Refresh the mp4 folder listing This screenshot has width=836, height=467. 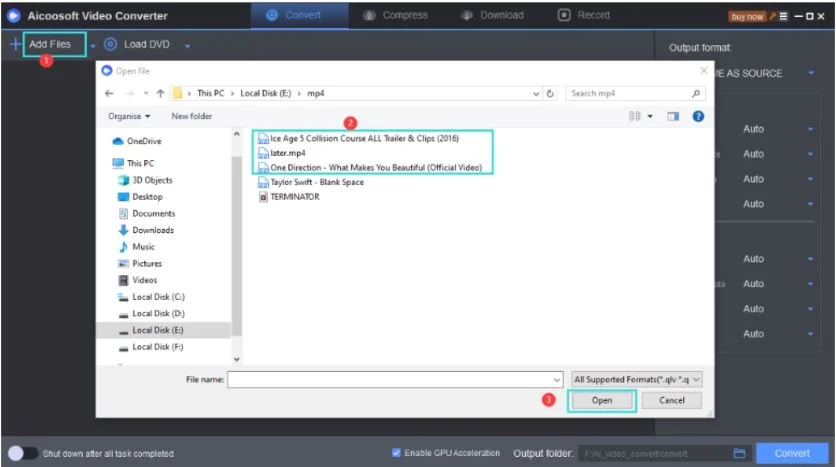click(x=550, y=93)
